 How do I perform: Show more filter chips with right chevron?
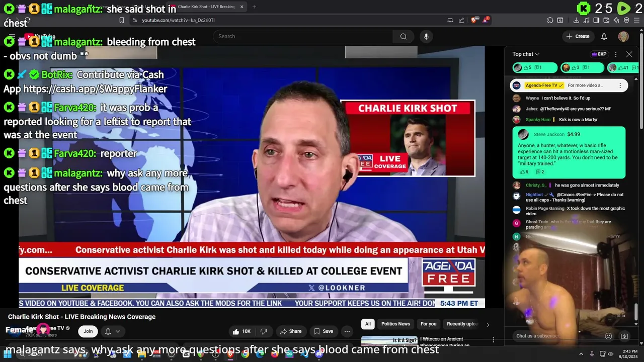coord(488,324)
